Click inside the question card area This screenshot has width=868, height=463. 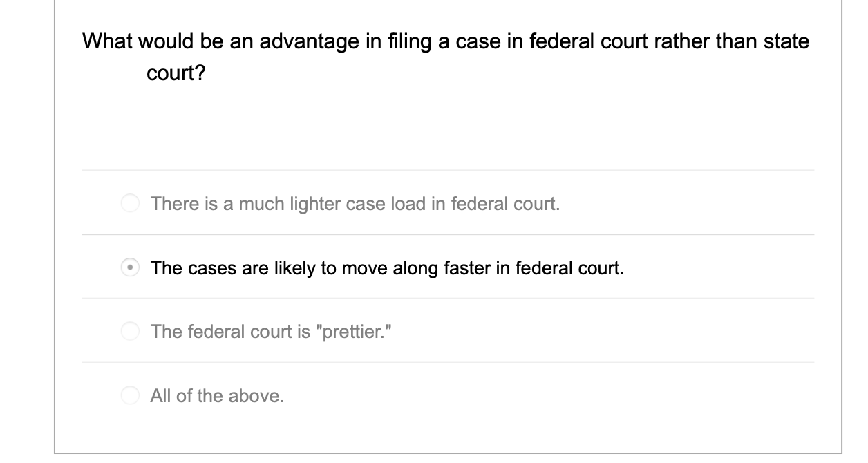(x=446, y=124)
